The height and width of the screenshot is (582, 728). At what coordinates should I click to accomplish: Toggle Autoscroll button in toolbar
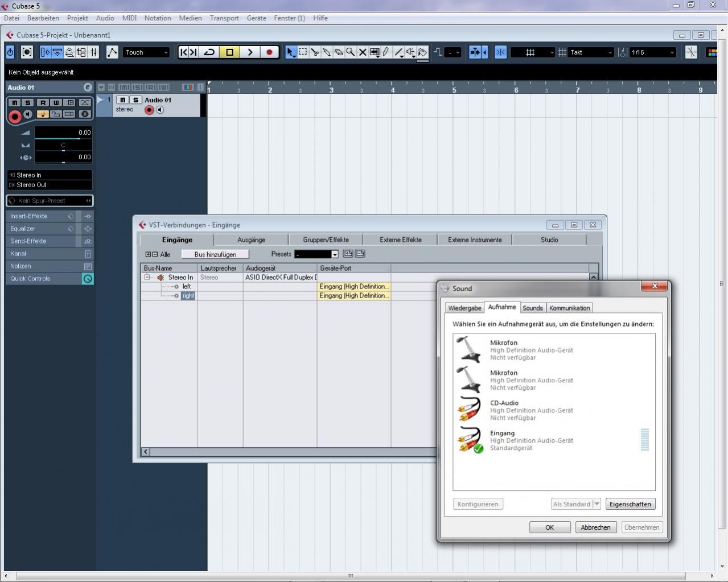[x=475, y=52]
